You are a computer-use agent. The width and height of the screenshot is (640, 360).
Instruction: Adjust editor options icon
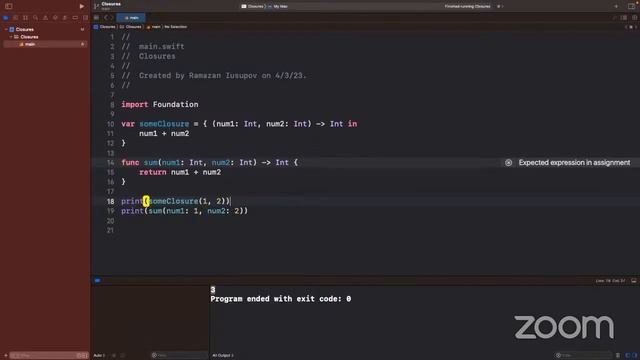624,18
